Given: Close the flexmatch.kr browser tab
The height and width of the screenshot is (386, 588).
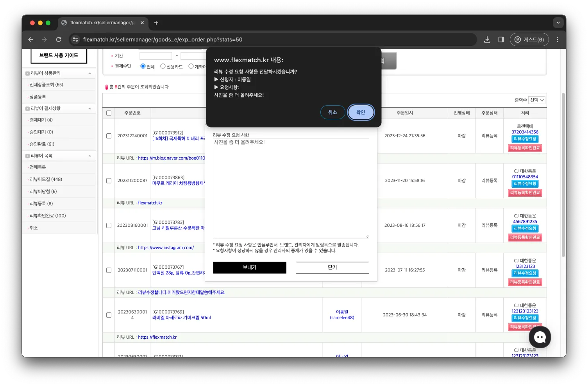Looking at the screenshot, I should (142, 23).
